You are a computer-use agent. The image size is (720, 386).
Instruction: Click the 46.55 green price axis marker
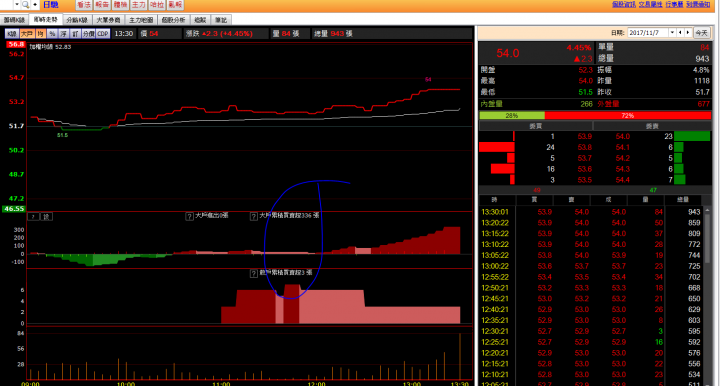13,209
